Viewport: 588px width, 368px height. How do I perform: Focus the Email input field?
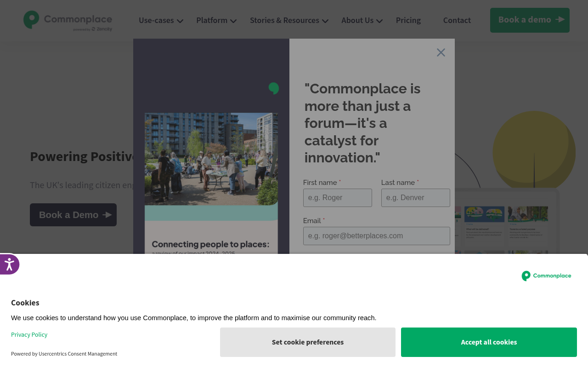[x=377, y=236]
